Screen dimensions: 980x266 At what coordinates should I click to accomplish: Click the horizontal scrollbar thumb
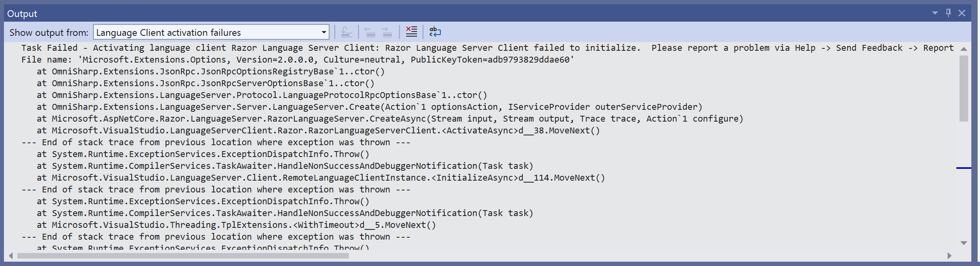point(183,256)
